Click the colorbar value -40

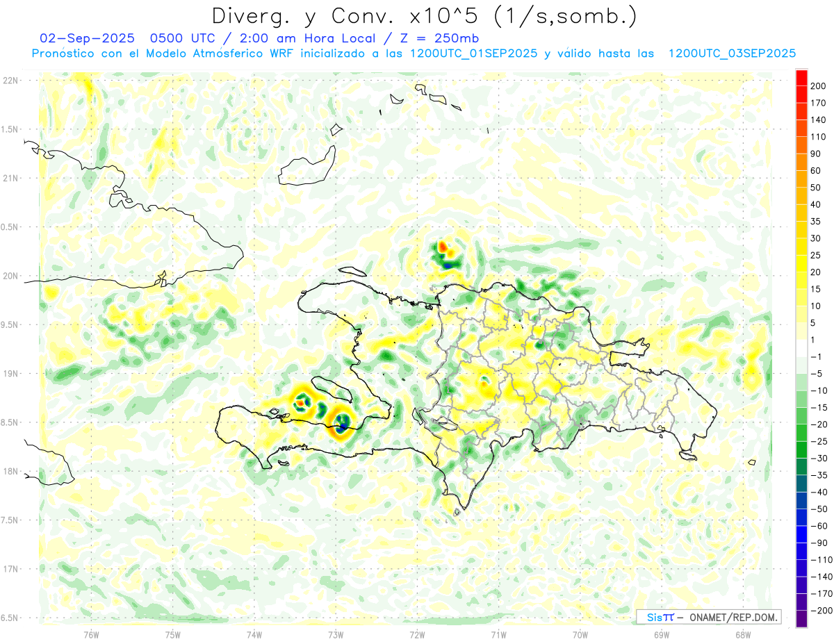819,493
